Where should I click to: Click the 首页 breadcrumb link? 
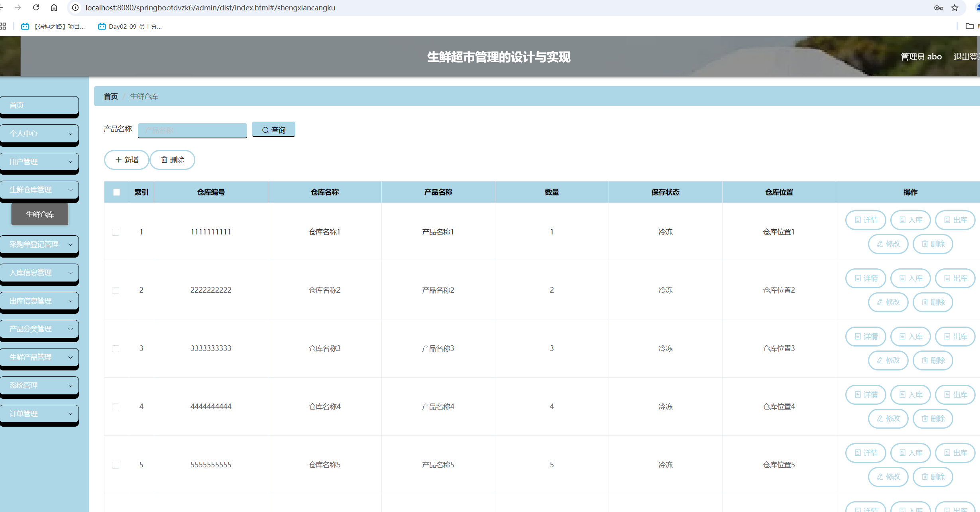pos(111,96)
